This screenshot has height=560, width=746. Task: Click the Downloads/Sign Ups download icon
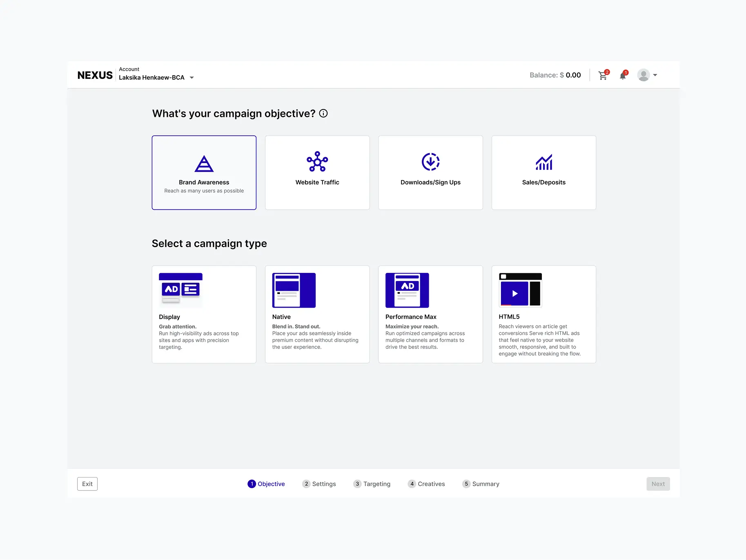(x=430, y=162)
